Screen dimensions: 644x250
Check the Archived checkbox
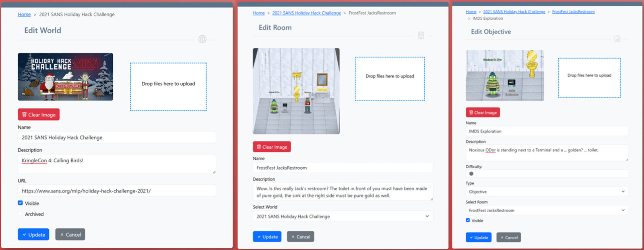[21, 214]
